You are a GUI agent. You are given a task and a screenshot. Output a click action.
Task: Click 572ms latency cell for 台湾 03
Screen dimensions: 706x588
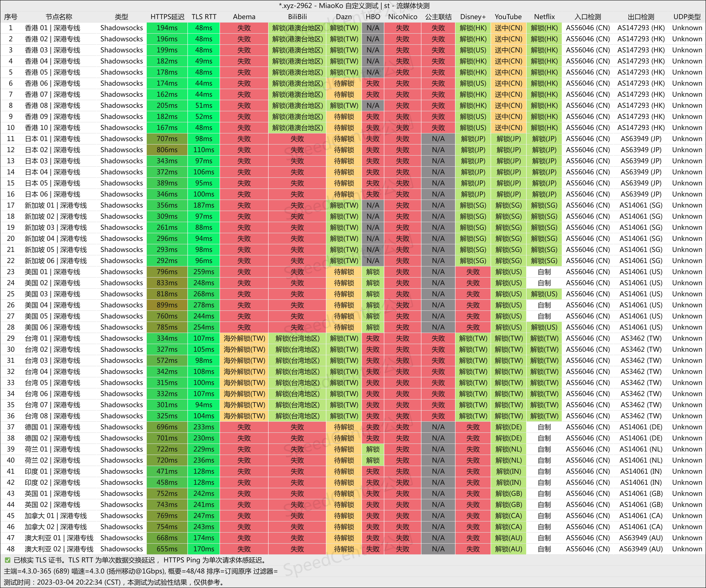tap(167, 361)
